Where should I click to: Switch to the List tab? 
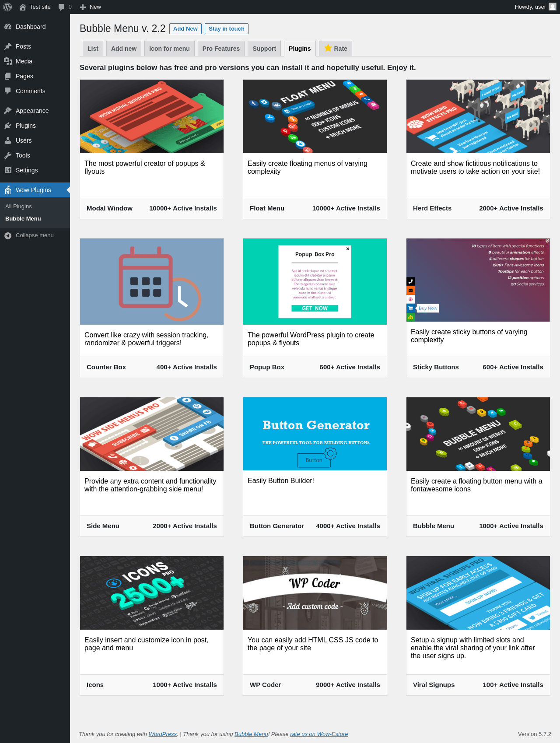[93, 49]
